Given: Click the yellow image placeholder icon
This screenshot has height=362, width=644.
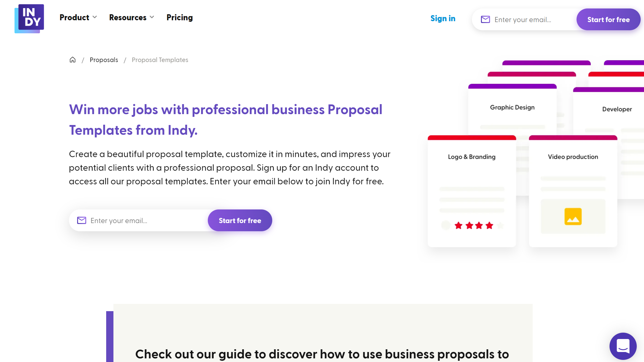Looking at the screenshot, I should coord(573,216).
